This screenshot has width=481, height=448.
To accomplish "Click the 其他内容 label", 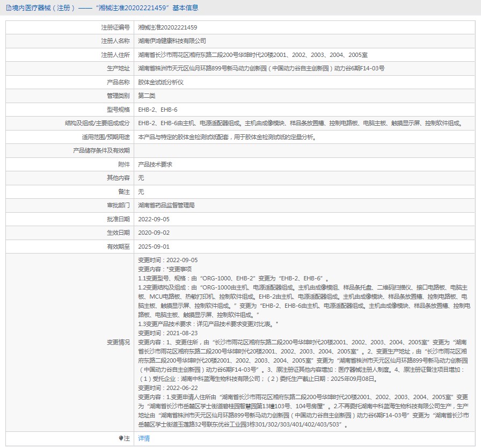I will pos(118,178).
